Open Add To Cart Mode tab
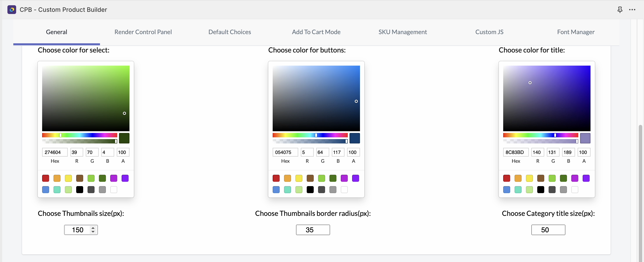The height and width of the screenshot is (262, 644). (x=316, y=32)
